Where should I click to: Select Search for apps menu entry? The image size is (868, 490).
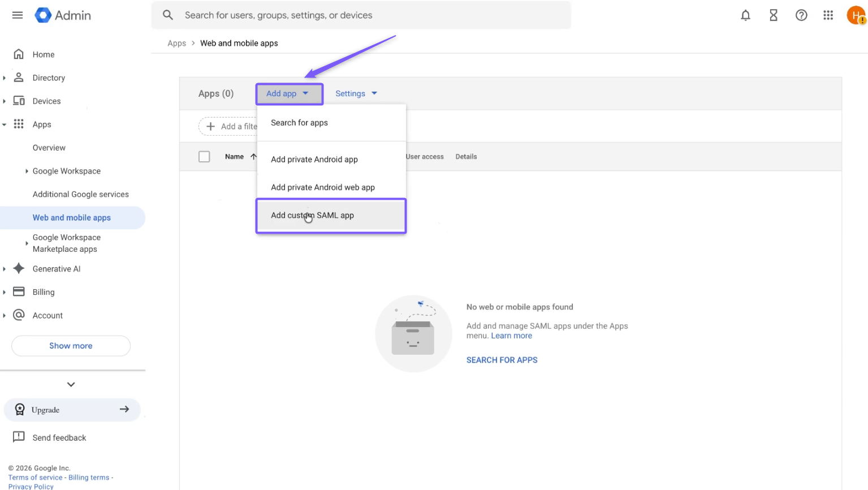[x=299, y=123]
